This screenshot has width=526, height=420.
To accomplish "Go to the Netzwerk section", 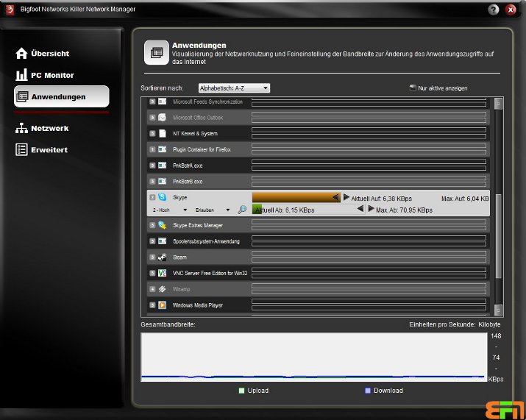I will (x=42, y=128).
